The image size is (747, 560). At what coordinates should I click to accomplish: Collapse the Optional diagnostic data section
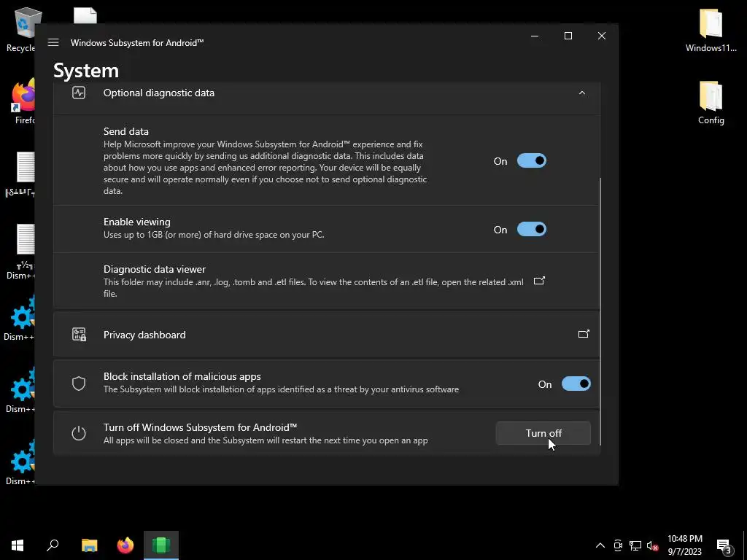click(x=581, y=93)
